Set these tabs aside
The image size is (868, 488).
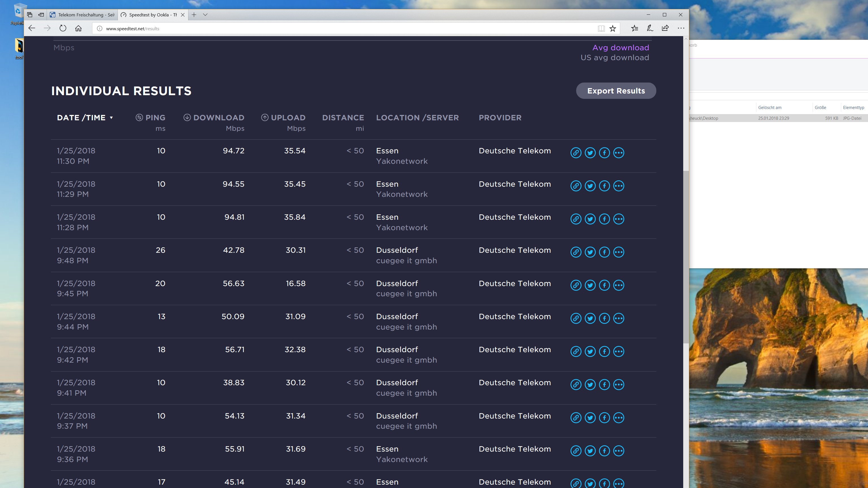coord(41,15)
